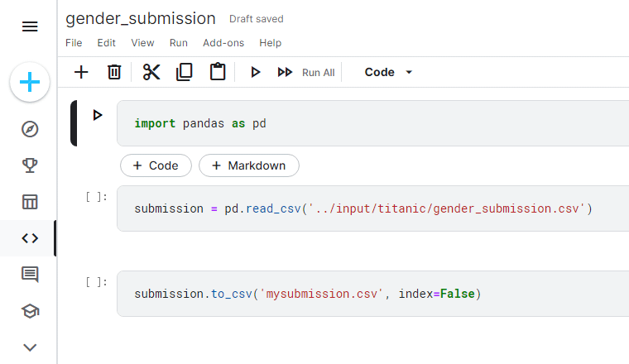Click the blue Create plus button
This screenshot has width=629, height=364.
[30, 82]
